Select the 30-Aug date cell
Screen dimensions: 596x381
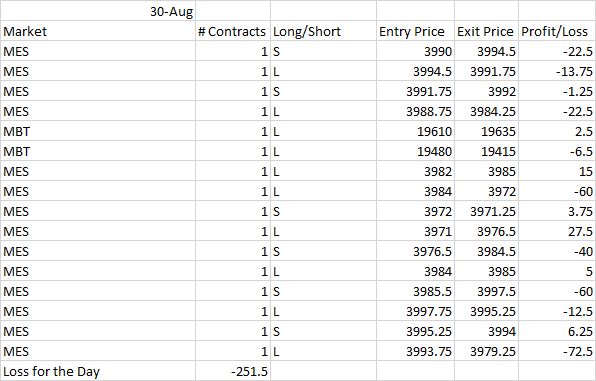tap(98, 11)
